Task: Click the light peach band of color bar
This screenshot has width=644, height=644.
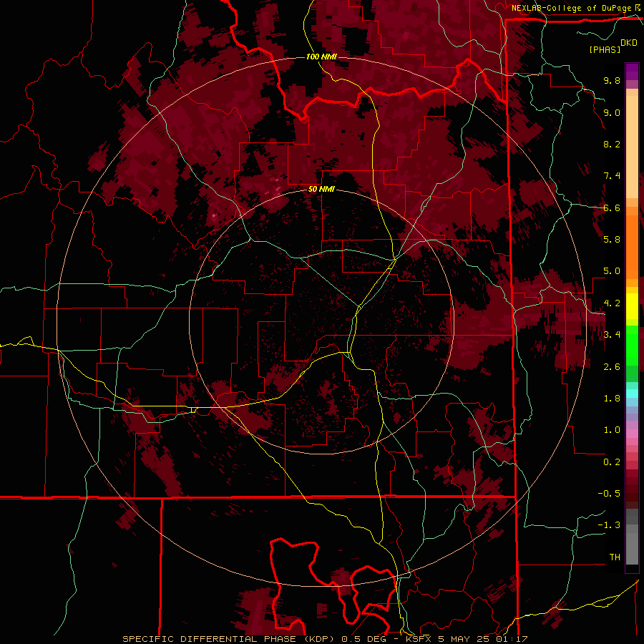Action: pyautogui.click(x=632, y=147)
